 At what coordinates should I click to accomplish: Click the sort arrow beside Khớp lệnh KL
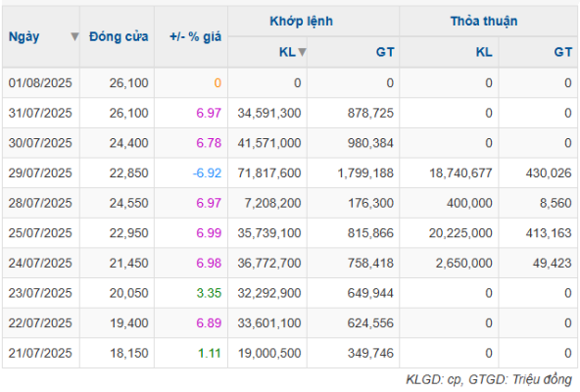pos(302,52)
